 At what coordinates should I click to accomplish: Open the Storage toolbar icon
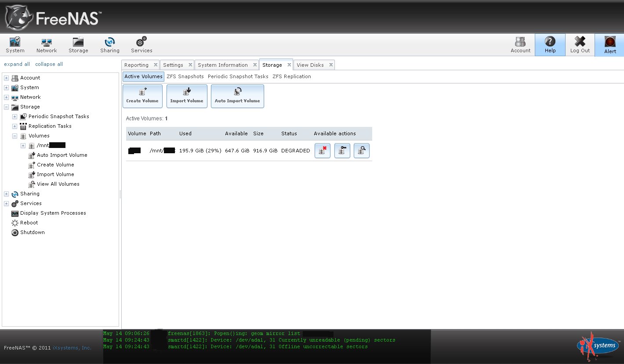point(78,45)
